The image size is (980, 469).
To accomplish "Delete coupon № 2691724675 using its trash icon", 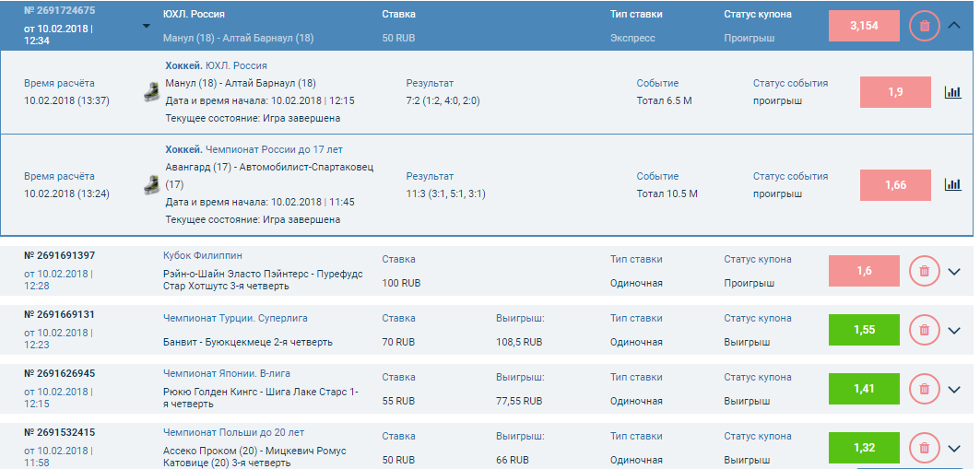I will coord(925,26).
